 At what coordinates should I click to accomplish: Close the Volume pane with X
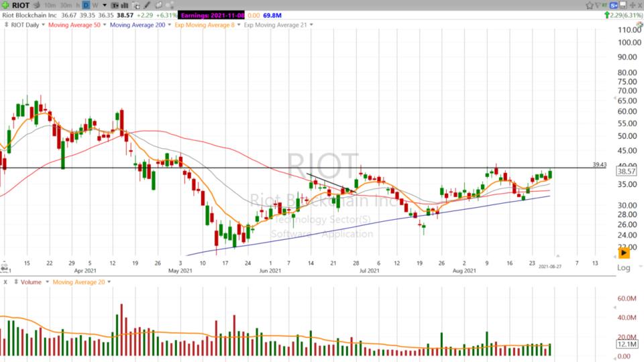tap(5, 282)
